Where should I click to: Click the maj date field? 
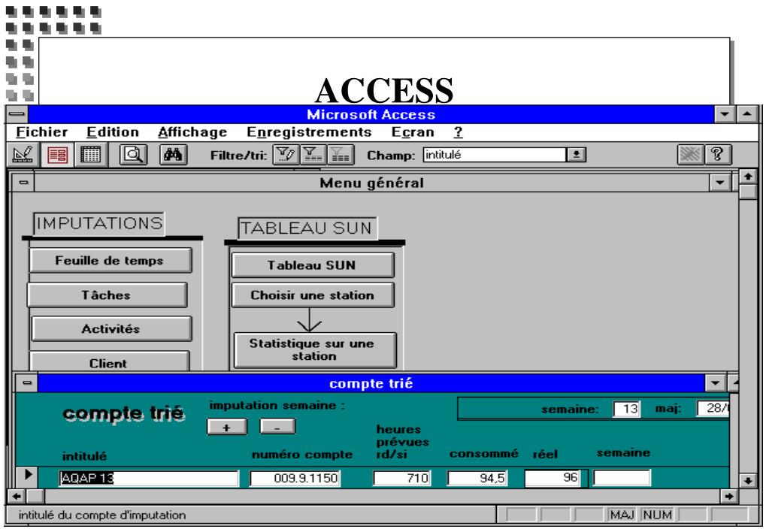click(713, 409)
